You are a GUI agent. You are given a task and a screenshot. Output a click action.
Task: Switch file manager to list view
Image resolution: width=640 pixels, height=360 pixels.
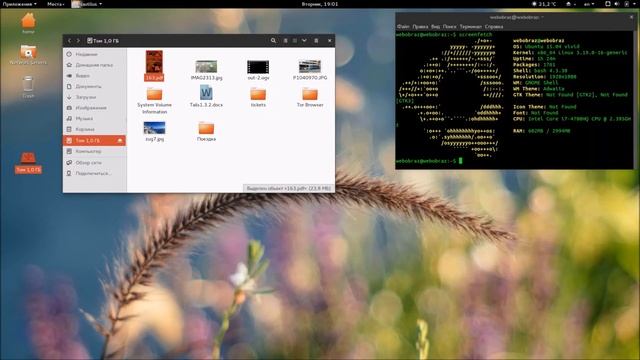pyautogui.click(x=285, y=41)
